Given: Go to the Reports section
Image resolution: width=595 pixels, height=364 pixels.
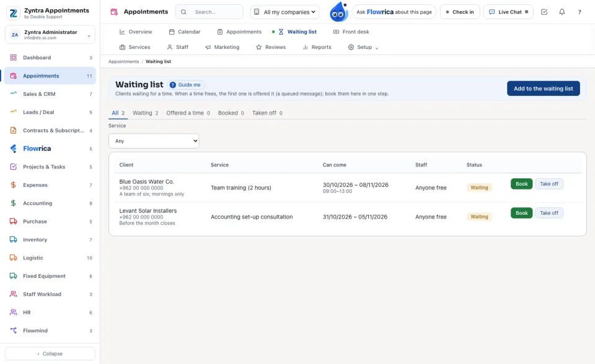Looking at the screenshot, I should [317, 47].
